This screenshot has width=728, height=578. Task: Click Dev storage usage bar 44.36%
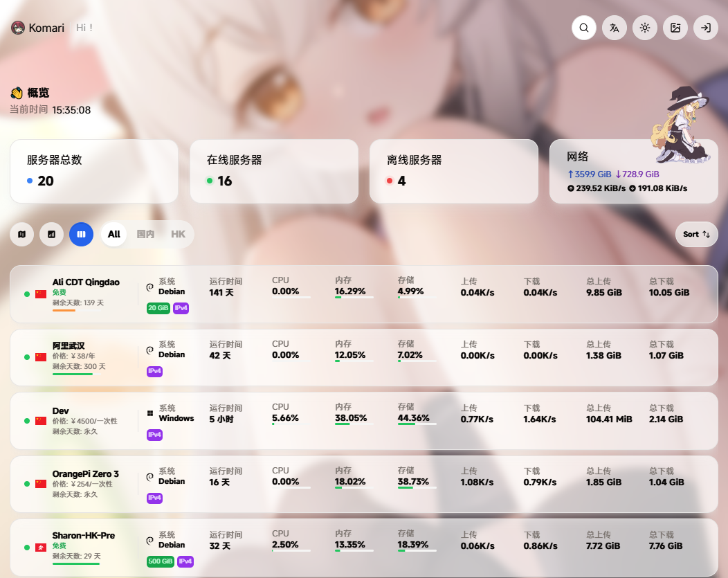tap(417, 424)
